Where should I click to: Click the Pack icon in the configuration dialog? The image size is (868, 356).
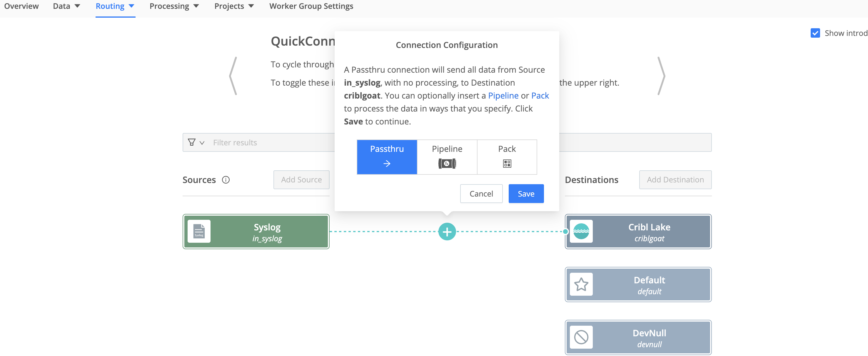tap(507, 164)
